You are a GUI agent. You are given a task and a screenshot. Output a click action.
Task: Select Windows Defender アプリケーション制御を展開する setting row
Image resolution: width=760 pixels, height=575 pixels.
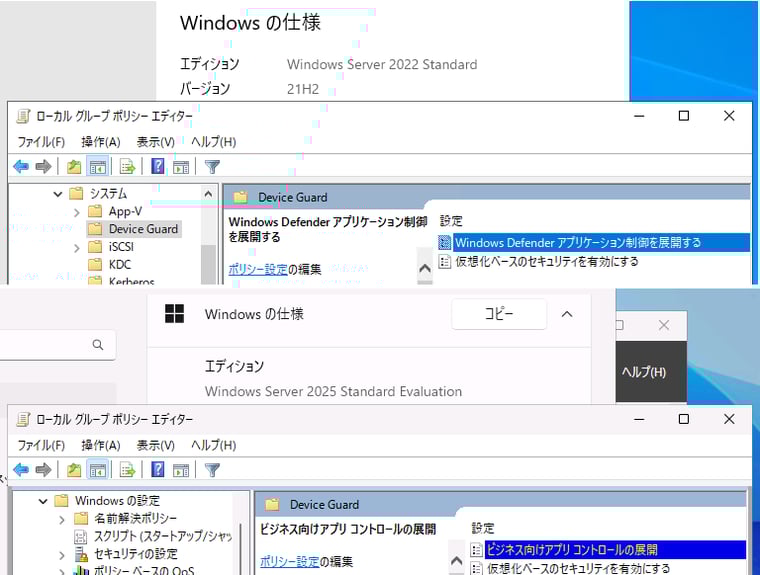pos(594,242)
